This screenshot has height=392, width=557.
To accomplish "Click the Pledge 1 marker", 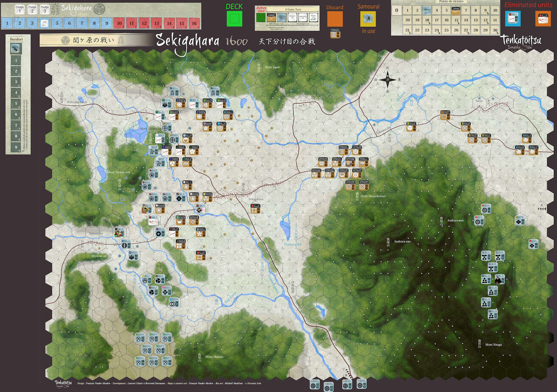I will (x=20, y=9).
